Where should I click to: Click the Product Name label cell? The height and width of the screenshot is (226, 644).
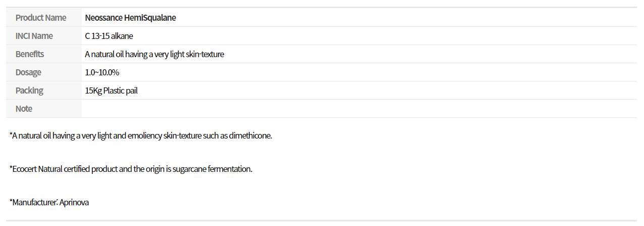(43, 18)
